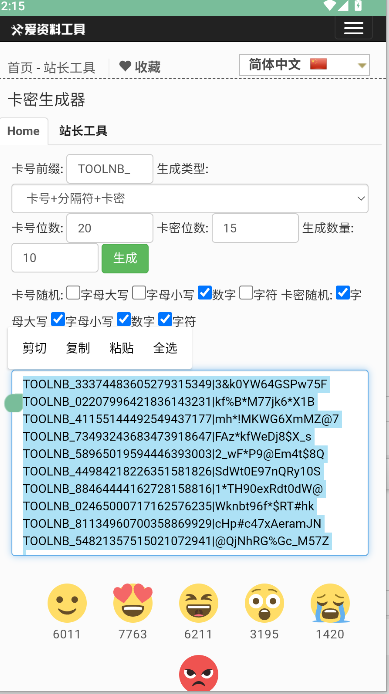This screenshot has width=389, height=694.
Task: React with the laughing emoji
Action: click(198, 603)
